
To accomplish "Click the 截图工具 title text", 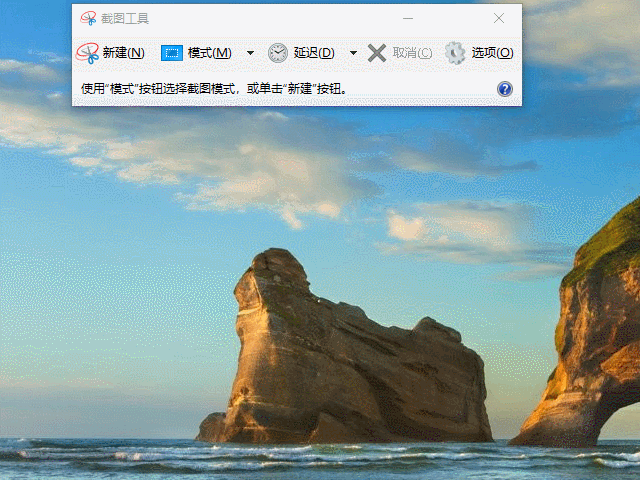I will pos(125,19).
